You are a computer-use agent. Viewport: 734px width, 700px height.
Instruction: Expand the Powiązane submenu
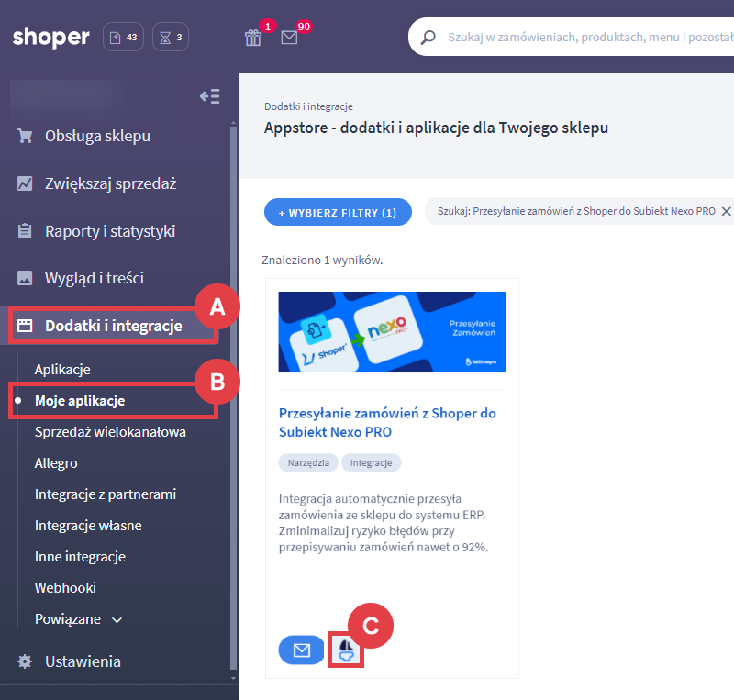click(79, 619)
